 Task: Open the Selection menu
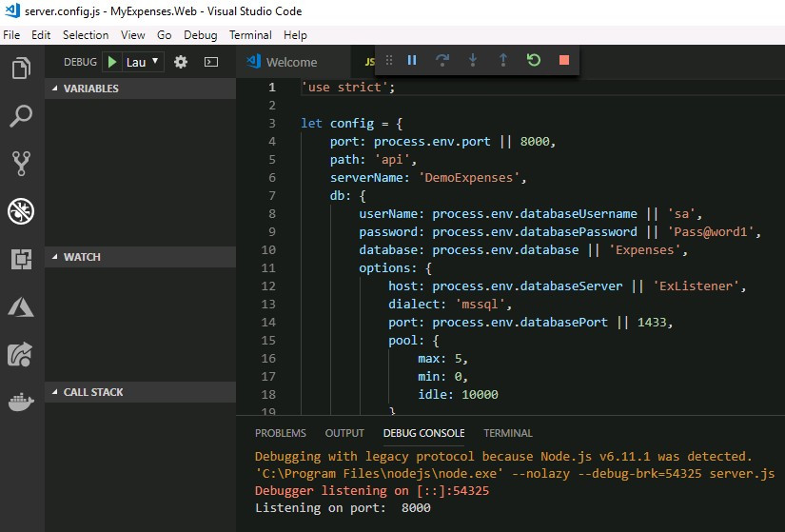pyautogui.click(x=86, y=35)
